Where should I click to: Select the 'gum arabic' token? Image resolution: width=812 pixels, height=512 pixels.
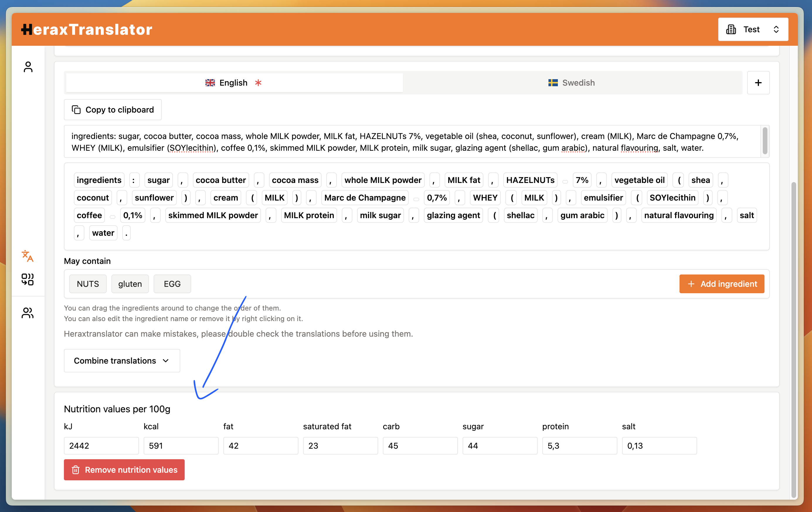tap(582, 215)
